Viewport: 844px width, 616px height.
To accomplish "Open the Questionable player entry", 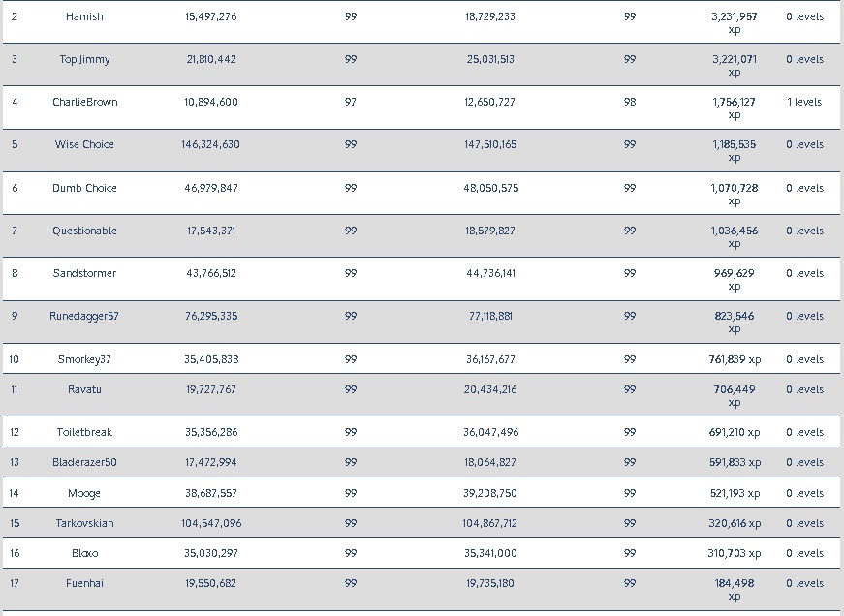I will coord(84,231).
